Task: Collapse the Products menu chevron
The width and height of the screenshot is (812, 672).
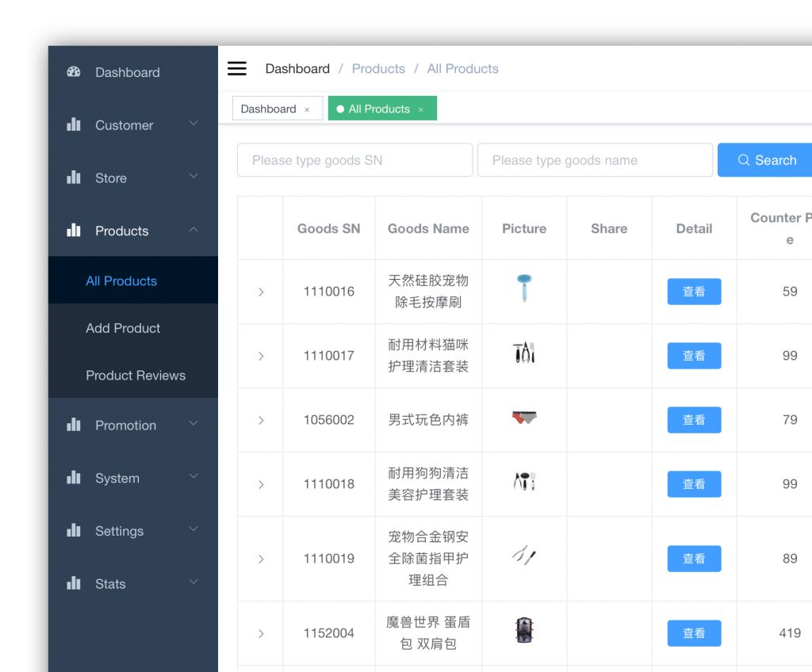Action: [x=193, y=229]
